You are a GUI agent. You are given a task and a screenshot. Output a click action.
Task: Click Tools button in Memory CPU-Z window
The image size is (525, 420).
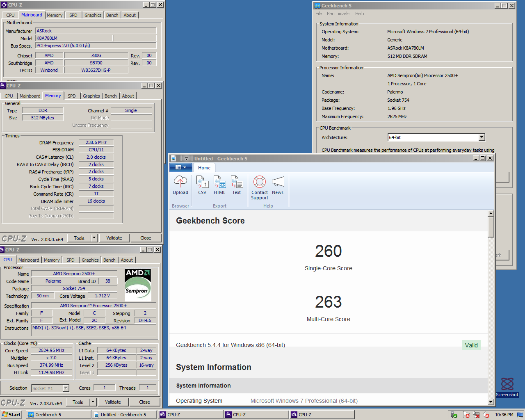pyautogui.click(x=79, y=238)
